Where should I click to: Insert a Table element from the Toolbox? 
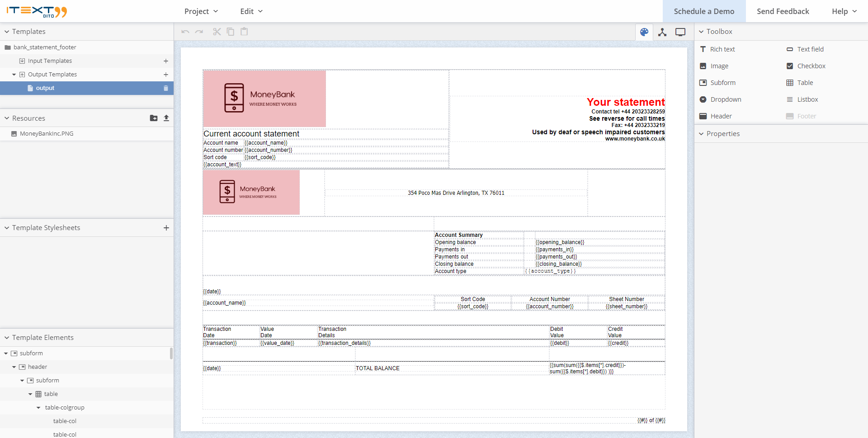click(804, 82)
